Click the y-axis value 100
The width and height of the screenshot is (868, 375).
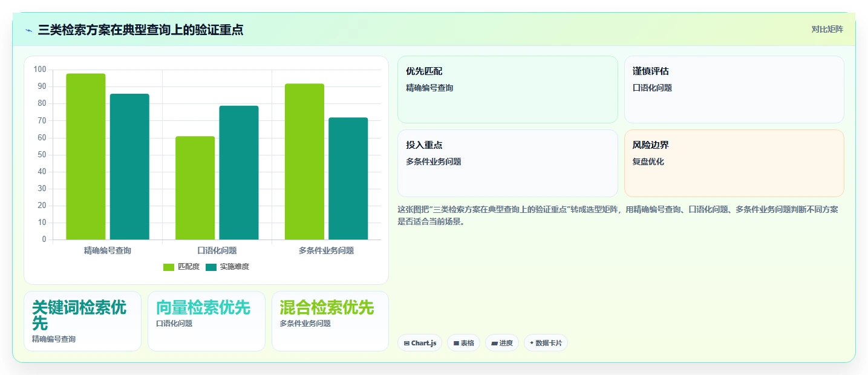[x=40, y=70]
